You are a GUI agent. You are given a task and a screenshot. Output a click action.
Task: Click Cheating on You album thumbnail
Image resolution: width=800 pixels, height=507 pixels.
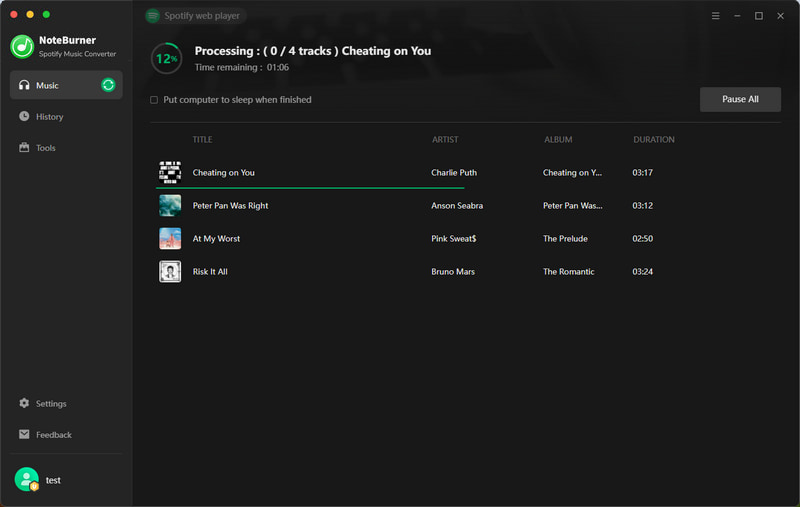coord(170,172)
